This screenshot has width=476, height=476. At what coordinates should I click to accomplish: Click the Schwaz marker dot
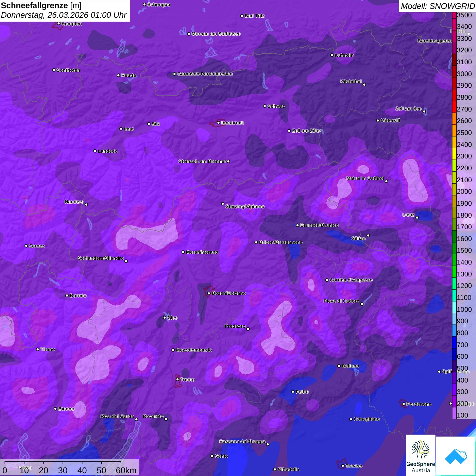coord(265,106)
